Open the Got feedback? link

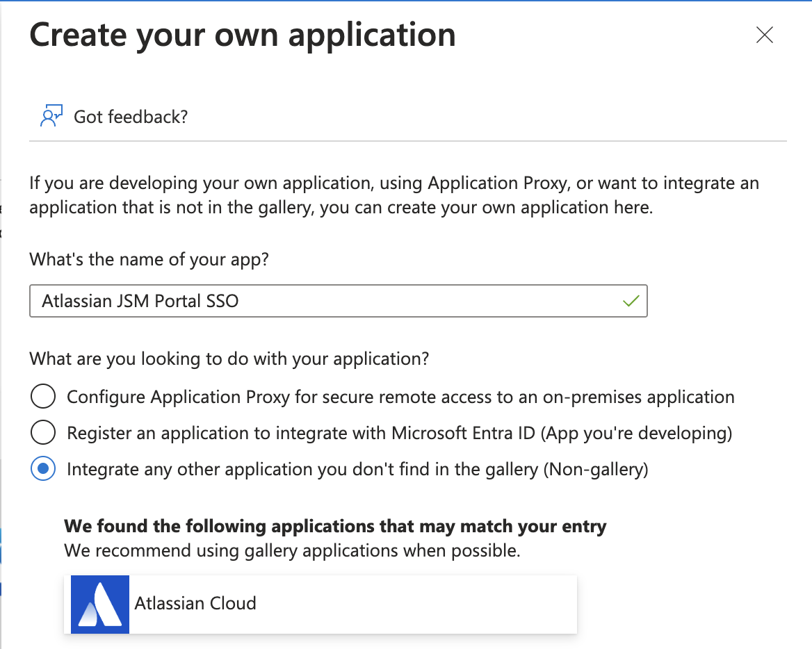[131, 117]
